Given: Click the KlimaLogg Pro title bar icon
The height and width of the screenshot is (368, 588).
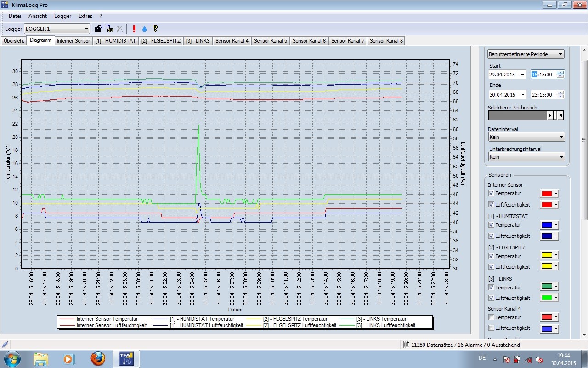Looking at the screenshot, I should point(6,5).
